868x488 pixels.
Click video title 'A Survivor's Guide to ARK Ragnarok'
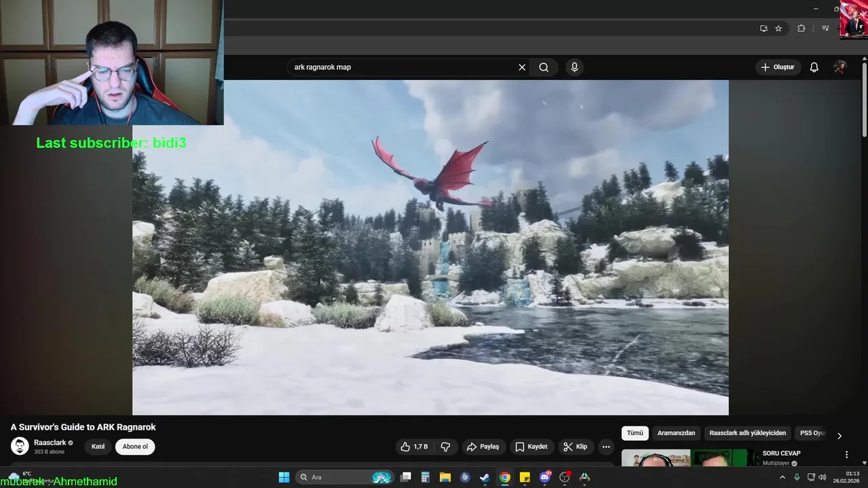[83, 427]
